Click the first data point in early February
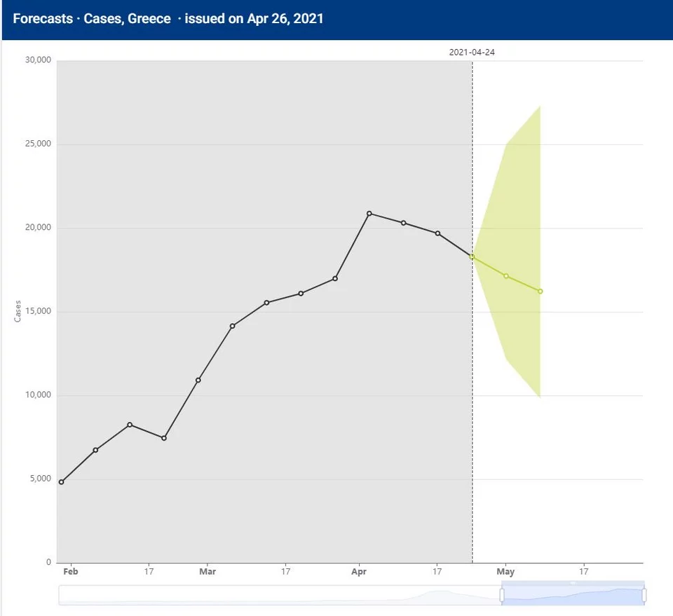This screenshot has width=673, height=616. (x=62, y=482)
